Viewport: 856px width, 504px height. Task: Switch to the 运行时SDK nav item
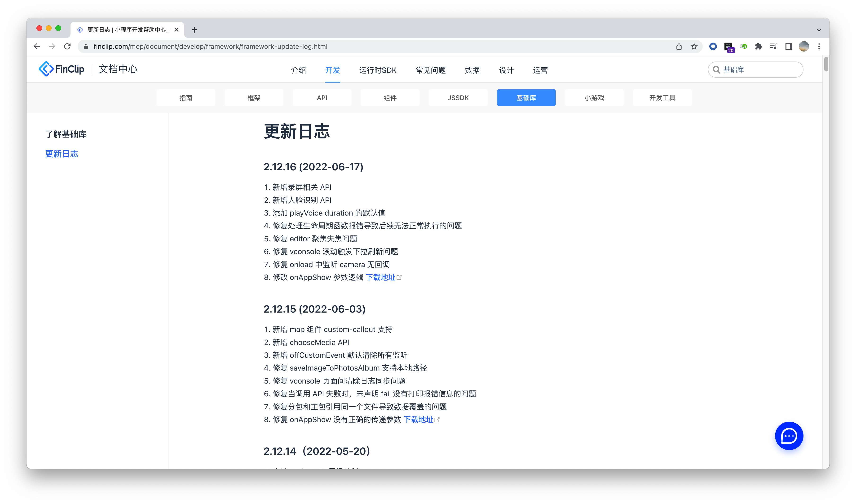click(378, 70)
